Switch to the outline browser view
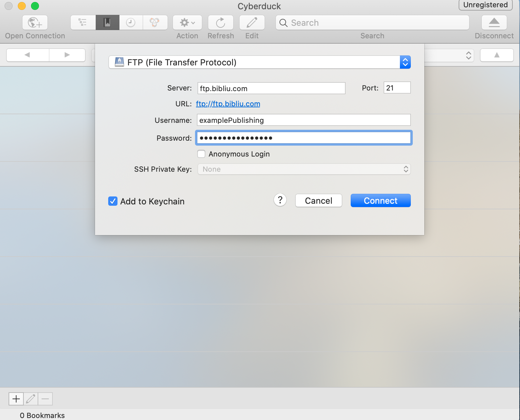Screen dimensions: 520x420 point(83,22)
